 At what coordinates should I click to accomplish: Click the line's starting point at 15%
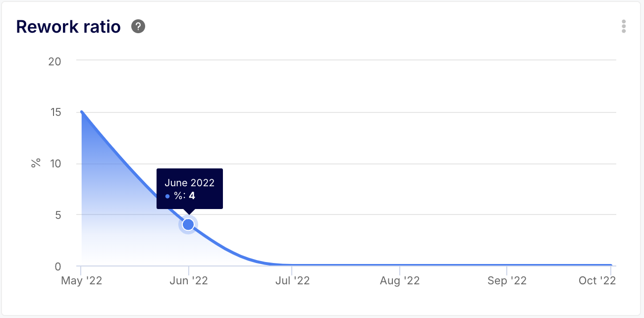coord(82,112)
